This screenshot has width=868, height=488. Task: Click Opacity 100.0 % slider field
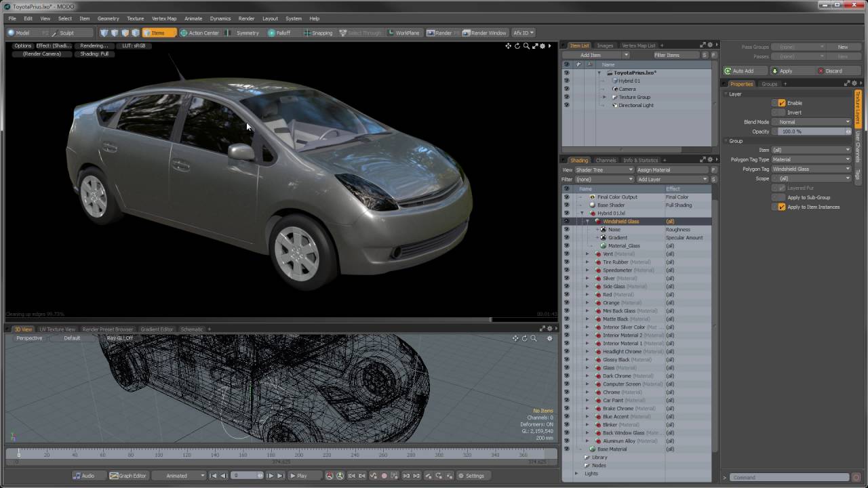coord(813,131)
